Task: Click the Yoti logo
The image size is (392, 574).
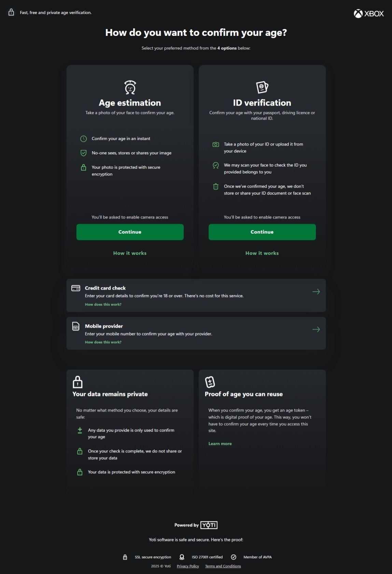Action: pos(209,525)
